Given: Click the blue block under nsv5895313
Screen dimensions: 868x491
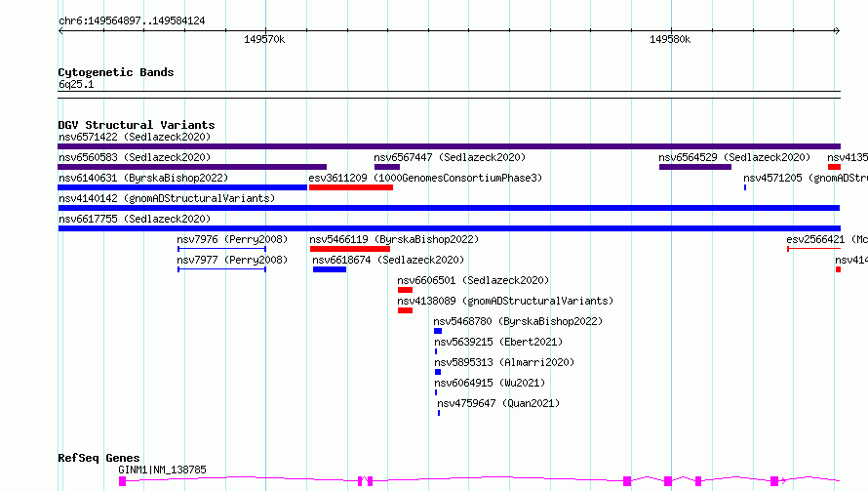Looking at the screenshot, I should click(438, 372).
